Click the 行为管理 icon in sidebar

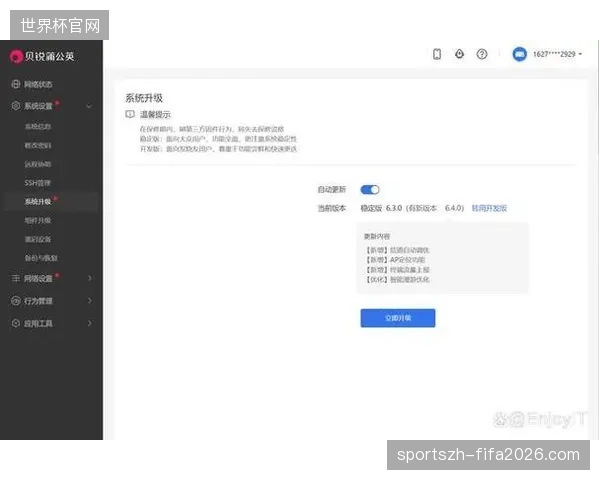click(16, 301)
